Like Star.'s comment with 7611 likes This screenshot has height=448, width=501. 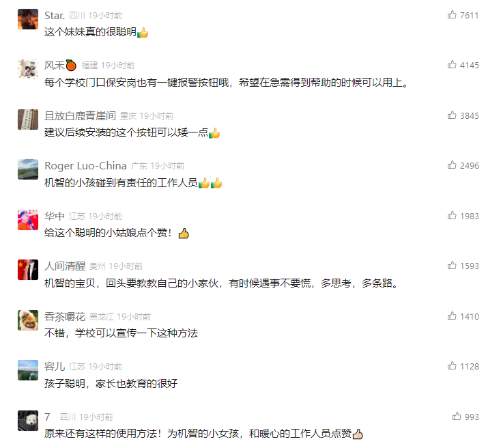click(x=452, y=15)
